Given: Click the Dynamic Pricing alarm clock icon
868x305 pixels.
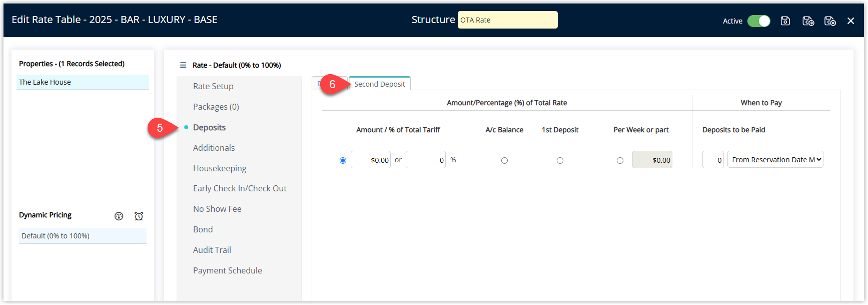Looking at the screenshot, I should point(139,216).
